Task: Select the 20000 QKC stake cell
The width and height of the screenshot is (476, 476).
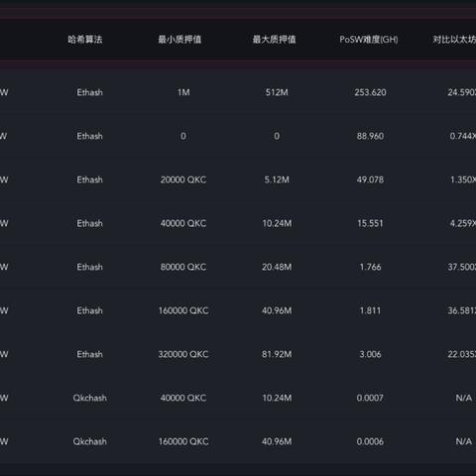Action: pyautogui.click(x=183, y=179)
